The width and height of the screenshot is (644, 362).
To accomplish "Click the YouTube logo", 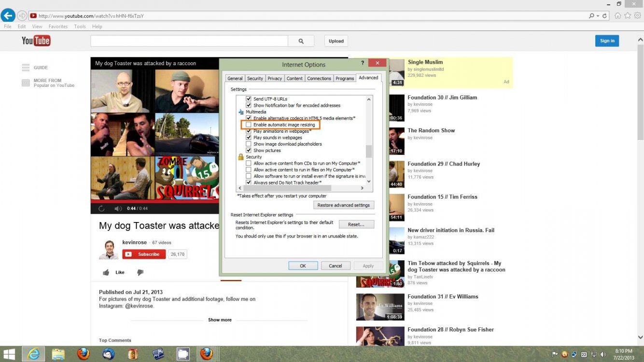I will (36, 41).
